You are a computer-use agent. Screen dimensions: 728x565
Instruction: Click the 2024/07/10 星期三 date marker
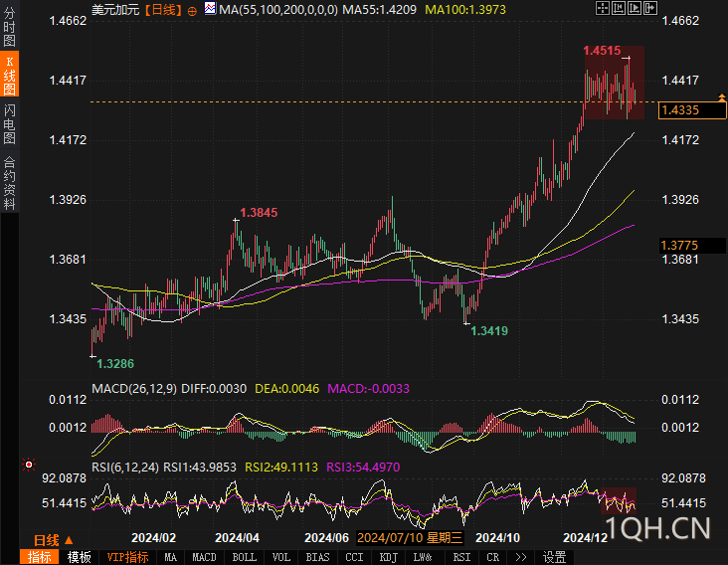[410, 537]
